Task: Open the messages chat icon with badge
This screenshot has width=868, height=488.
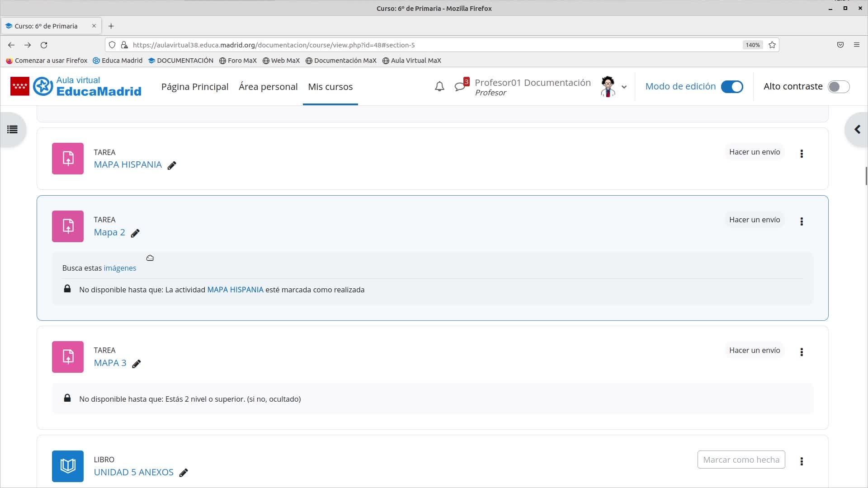Action: 460,86
